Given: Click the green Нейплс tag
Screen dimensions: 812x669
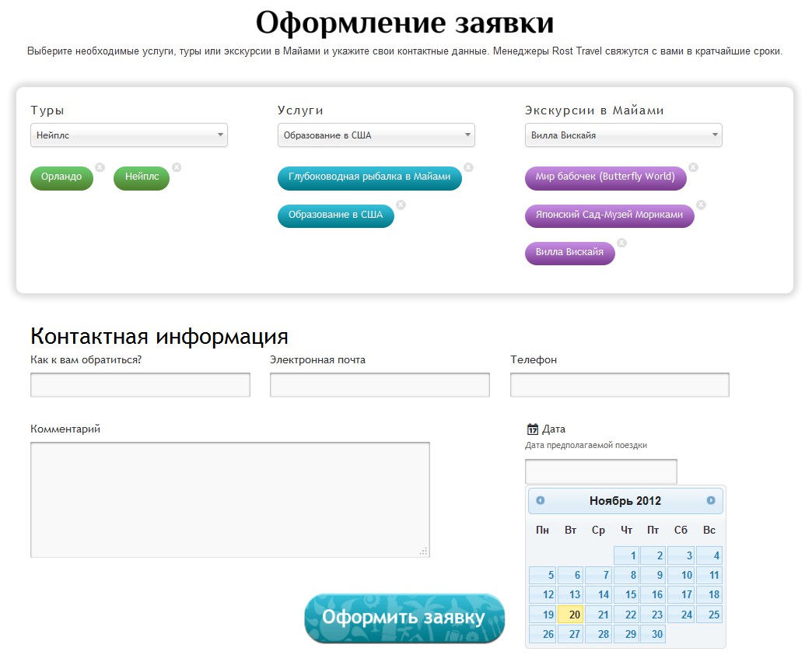Looking at the screenshot, I should (x=142, y=177).
